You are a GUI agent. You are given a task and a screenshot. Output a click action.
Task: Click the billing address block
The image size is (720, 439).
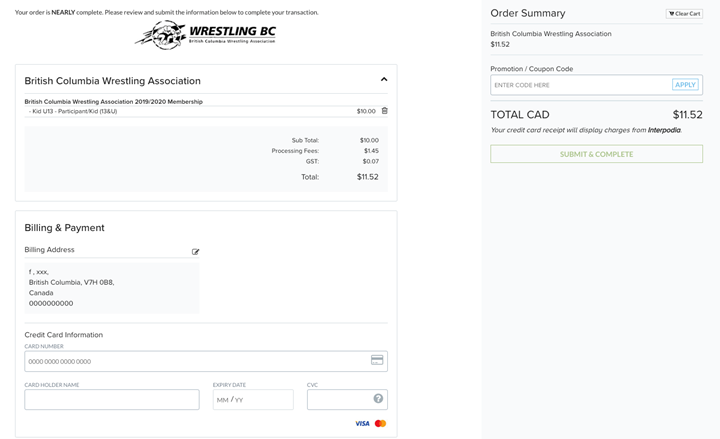[x=112, y=287]
